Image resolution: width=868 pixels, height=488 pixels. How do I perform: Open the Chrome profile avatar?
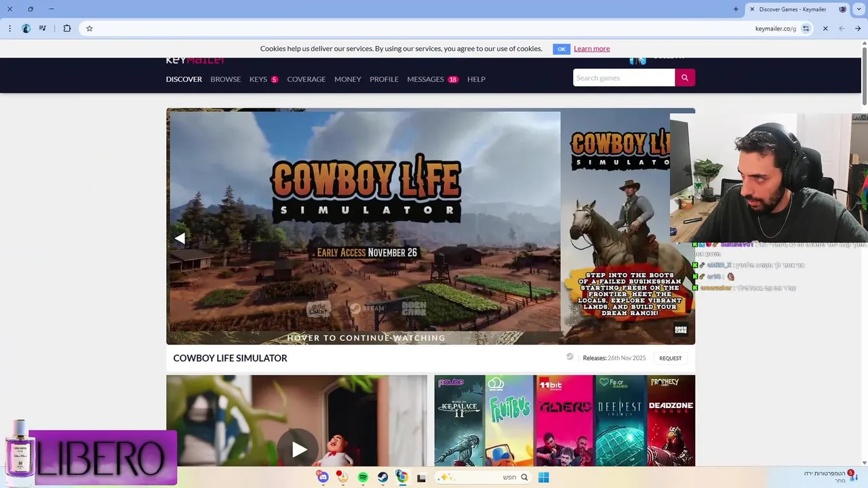26,28
